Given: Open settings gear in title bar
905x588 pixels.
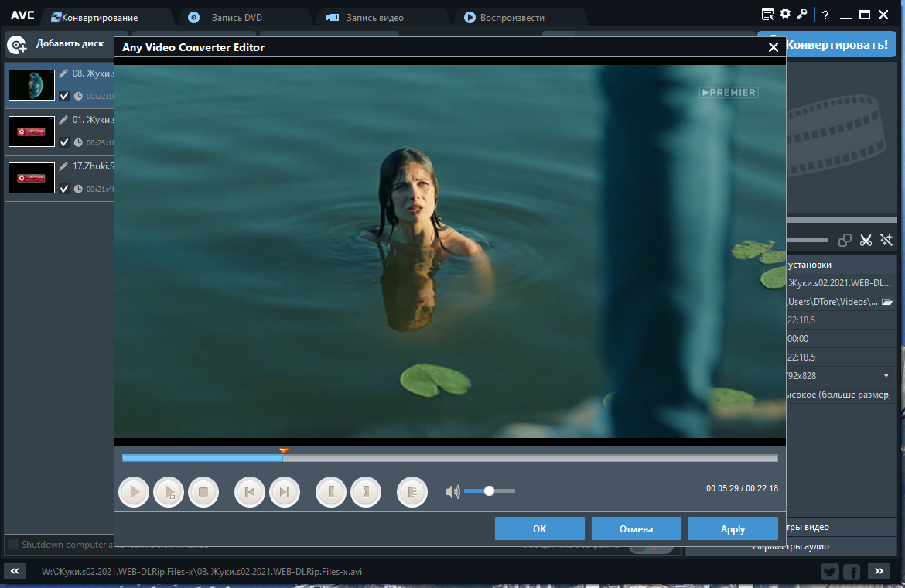Looking at the screenshot, I should coord(785,14).
